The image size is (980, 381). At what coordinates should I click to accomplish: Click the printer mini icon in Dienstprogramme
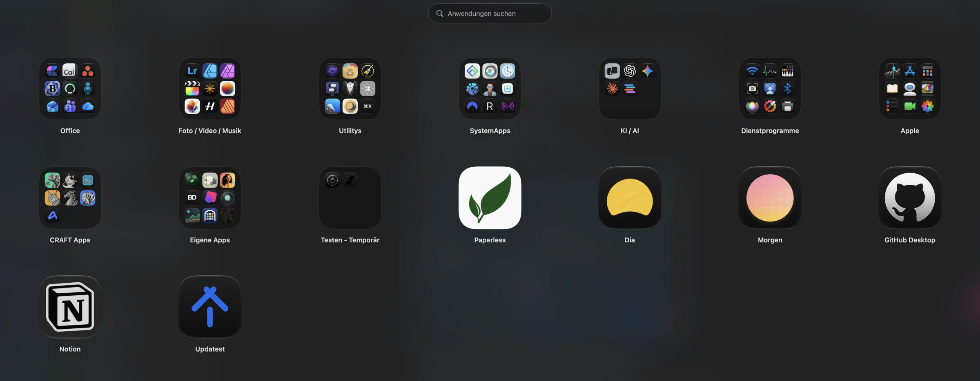pos(788,106)
